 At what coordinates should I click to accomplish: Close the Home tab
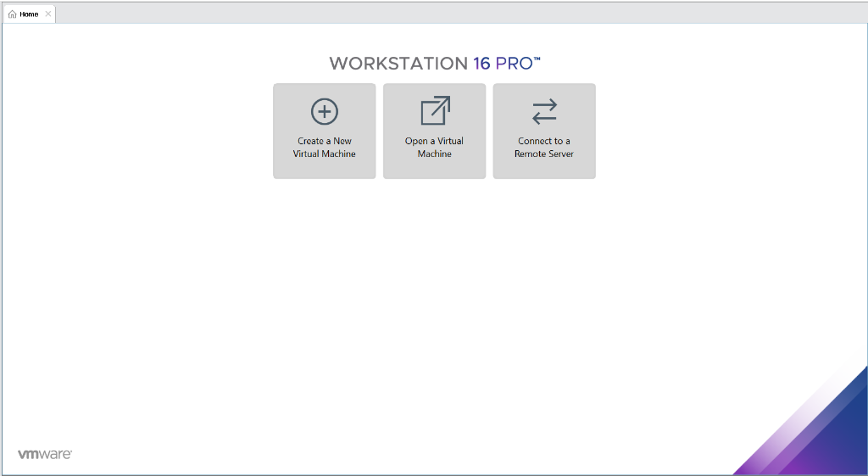tap(48, 14)
